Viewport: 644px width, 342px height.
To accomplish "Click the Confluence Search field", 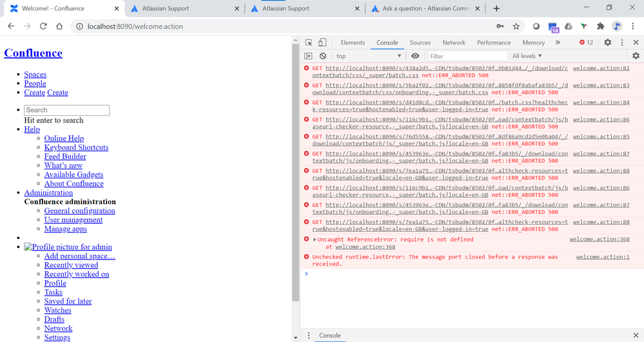I will pyautogui.click(x=67, y=110).
